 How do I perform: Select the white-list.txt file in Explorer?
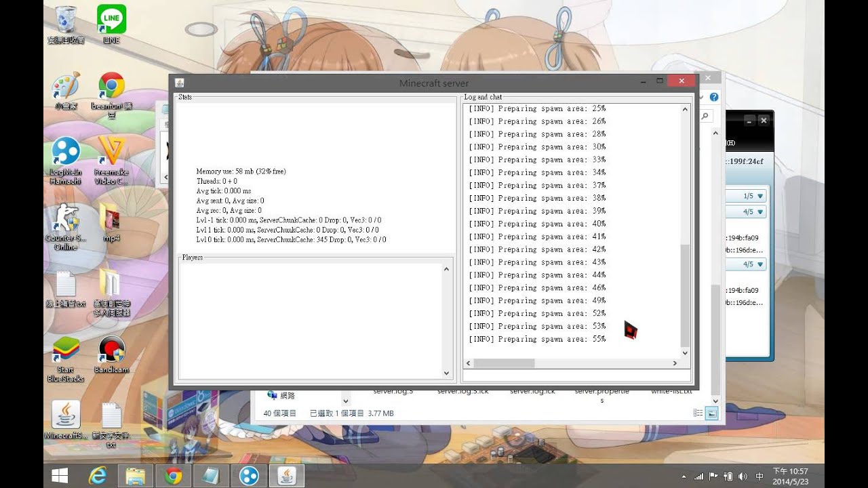[671, 391]
